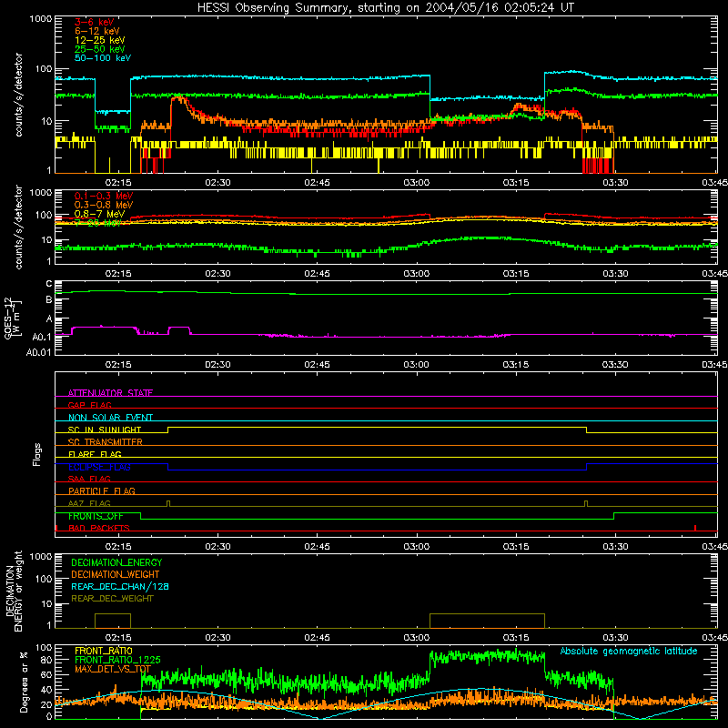Click the red BAD_PACKETS spike near 03:42
This screenshot has width=728, height=728.
click(695, 528)
